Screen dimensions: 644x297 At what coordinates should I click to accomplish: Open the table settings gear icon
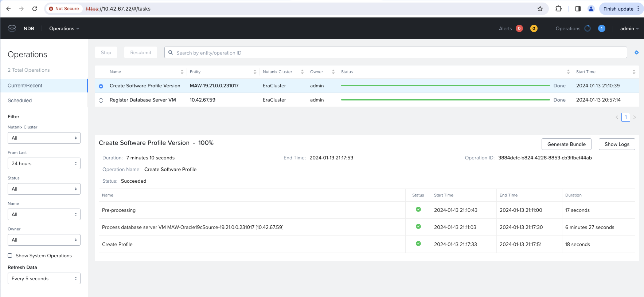(636, 52)
